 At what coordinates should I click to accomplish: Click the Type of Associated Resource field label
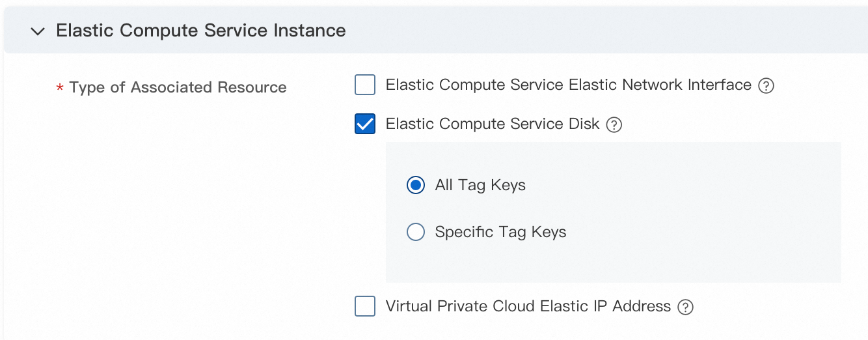point(178,88)
